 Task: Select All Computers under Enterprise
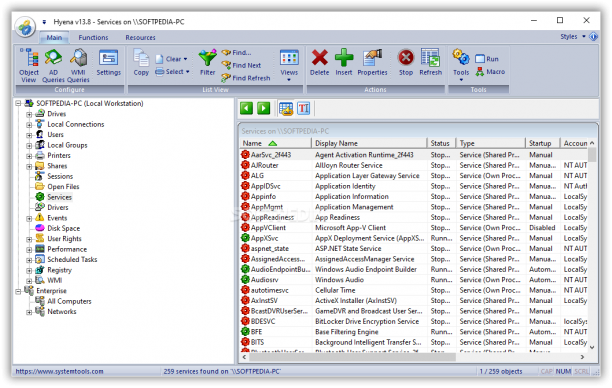[x=69, y=301]
